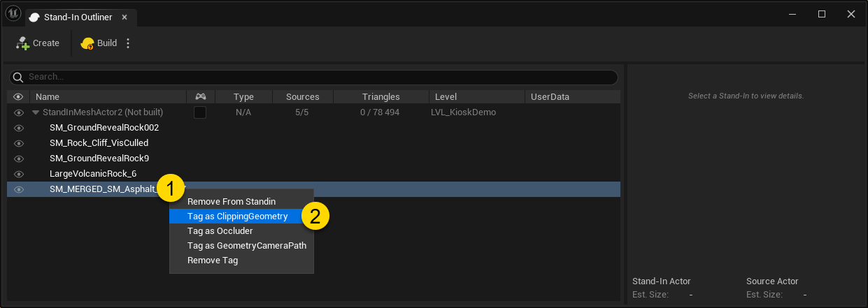Choose Remove Tag in context menu
The height and width of the screenshot is (308, 868).
(x=241, y=261)
